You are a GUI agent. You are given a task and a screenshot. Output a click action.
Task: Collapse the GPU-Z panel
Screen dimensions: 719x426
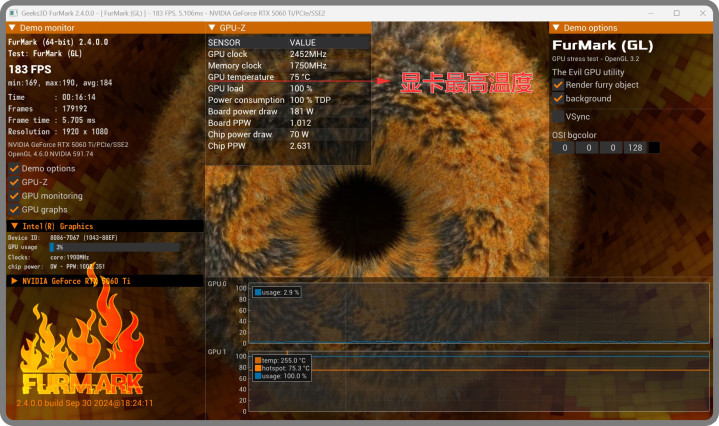[212, 28]
